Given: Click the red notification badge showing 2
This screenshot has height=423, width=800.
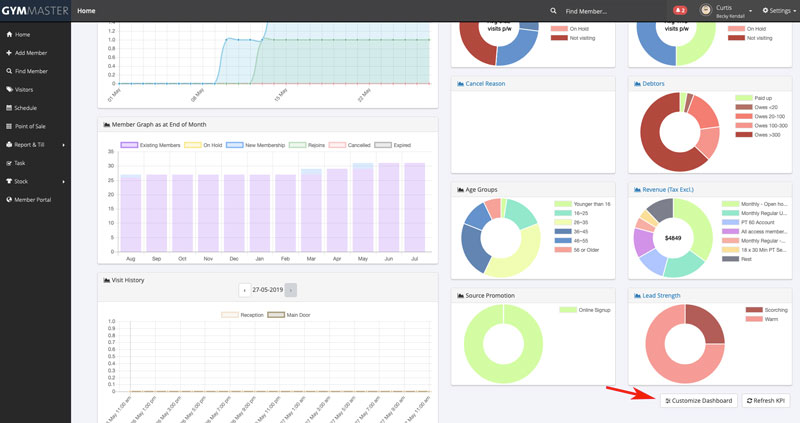Looking at the screenshot, I should (x=680, y=11).
